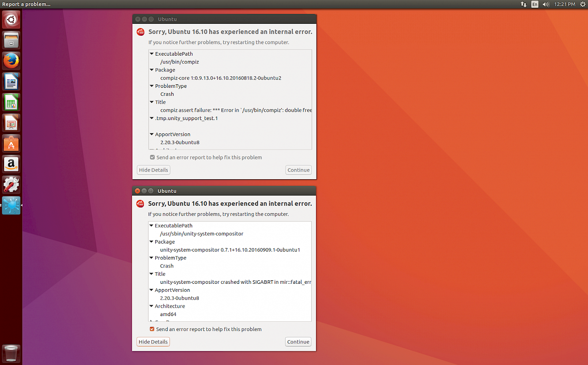Collapse ApportVersion row in compiz dialog
The height and width of the screenshot is (365, 588).
pos(151,134)
